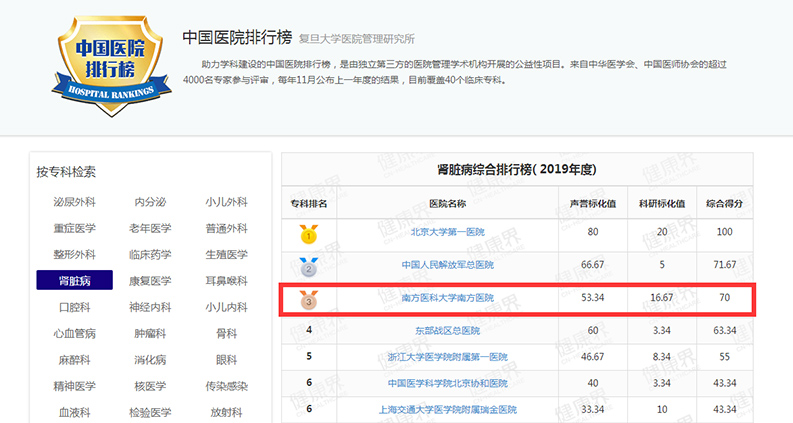Screen dimensions: 793x423
Task: Open 东部战区总医院 hospital link
Action: click(x=448, y=330)
